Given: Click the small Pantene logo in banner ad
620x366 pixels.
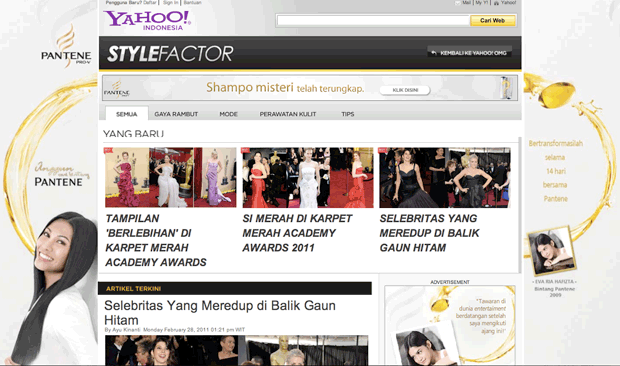Looking at the screenshot, I should (x=117, y=89).
